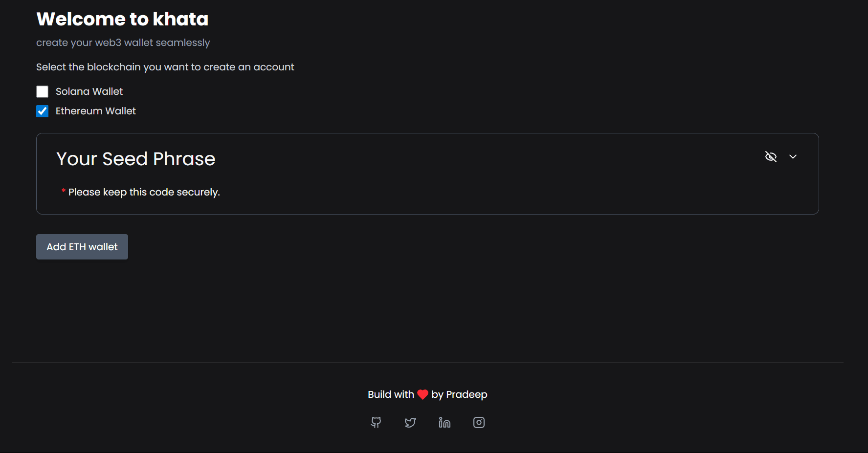Click the Add ETH wallet button

[82, 247]
